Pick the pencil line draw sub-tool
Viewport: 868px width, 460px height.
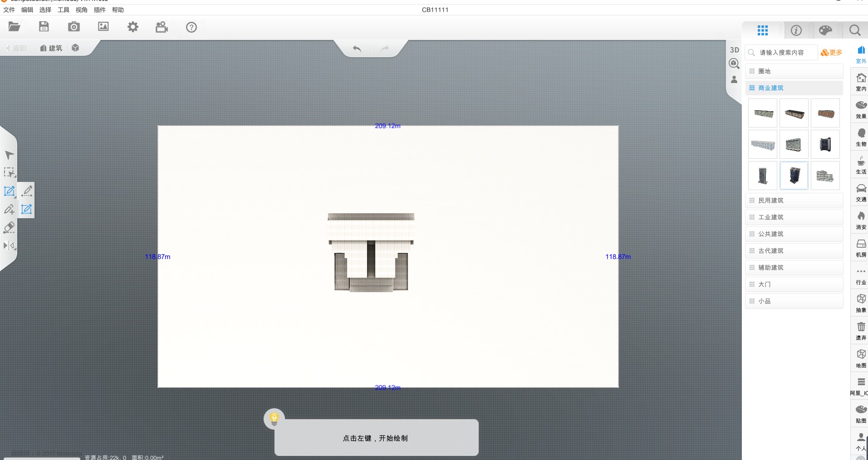(x=27, y=191)
